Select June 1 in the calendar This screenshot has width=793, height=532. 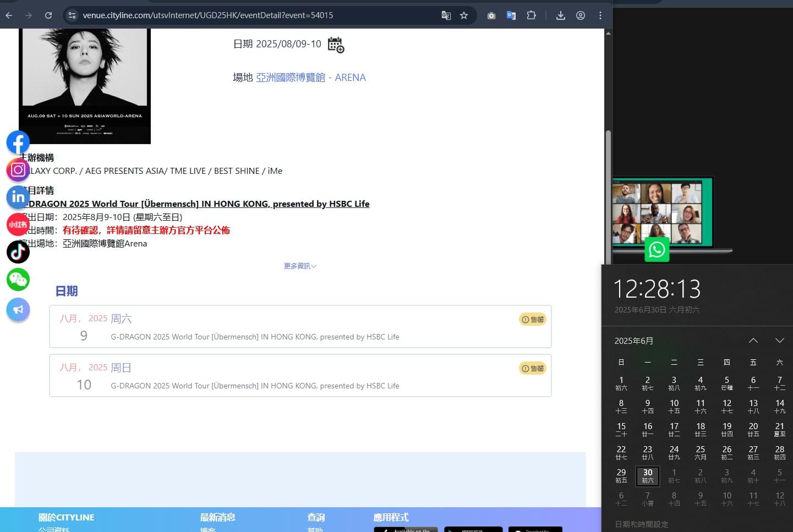point(621,383)
